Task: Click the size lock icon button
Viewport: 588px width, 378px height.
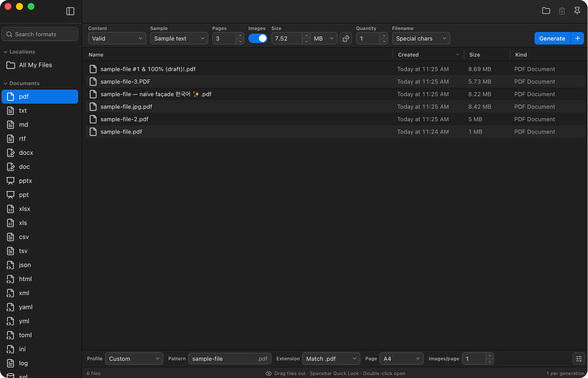Action: point(346,38)
